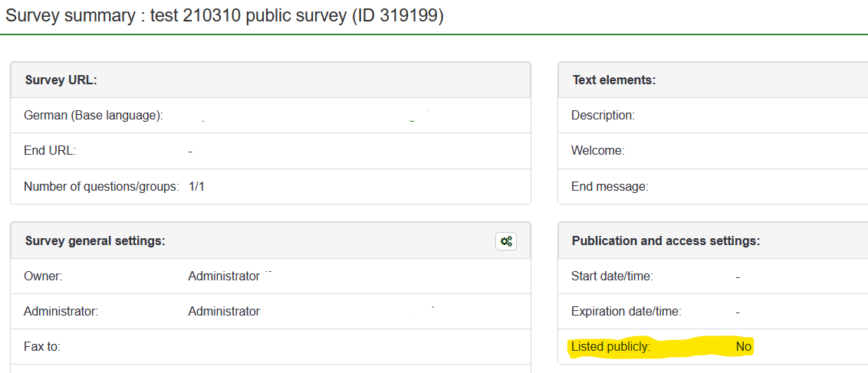Screen dimensions: 868x373
Task: Click the Start date/time label
Action: click(612, 276)
